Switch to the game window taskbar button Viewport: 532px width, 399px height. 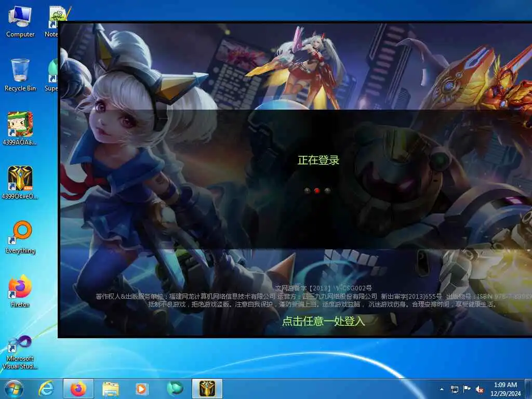point(207,389)
